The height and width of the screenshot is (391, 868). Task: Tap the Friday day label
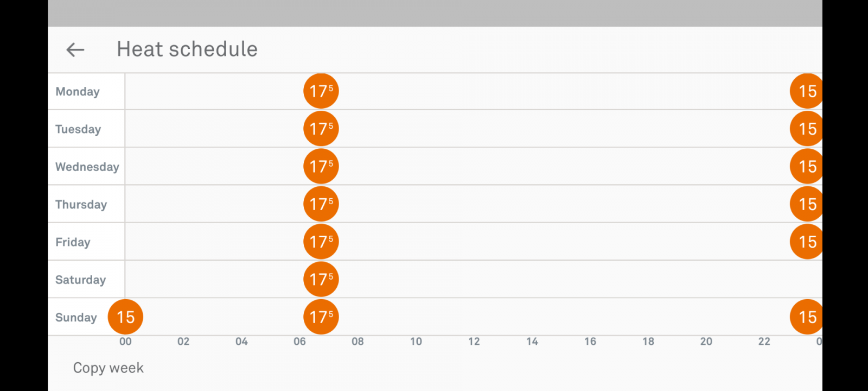73,242
